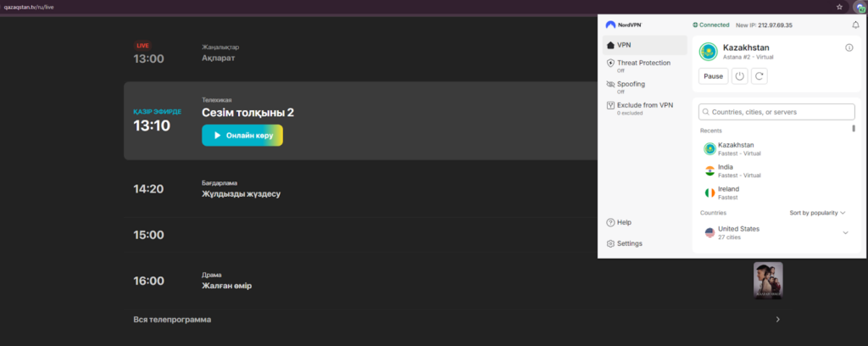Click the Жұлдызды жүздесу program
Screen dimensions: 868x346
(242, 193)
